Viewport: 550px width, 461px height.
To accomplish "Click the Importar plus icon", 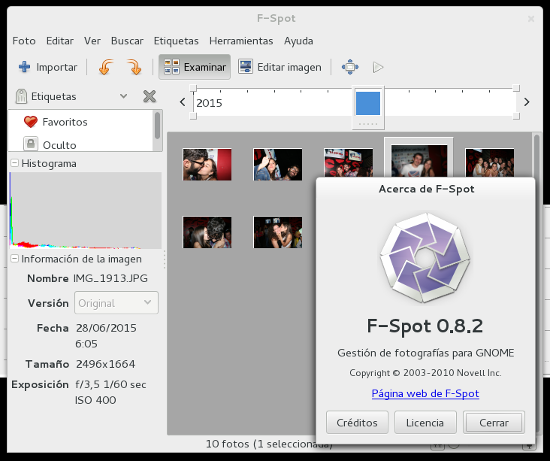I will pos(24,67).
